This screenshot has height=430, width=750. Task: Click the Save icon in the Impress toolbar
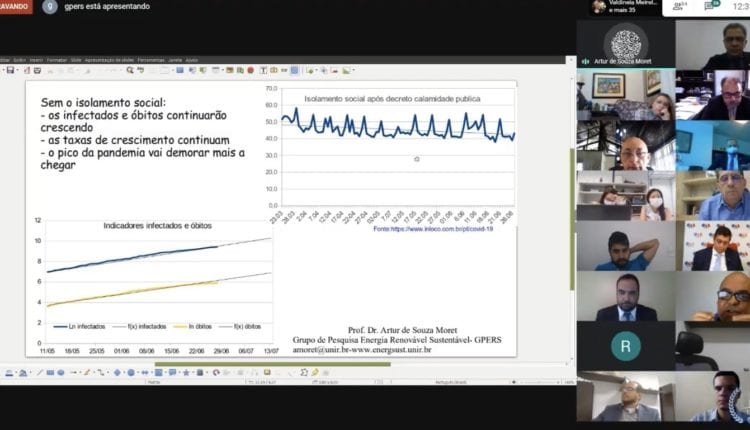tap(10, 70)
